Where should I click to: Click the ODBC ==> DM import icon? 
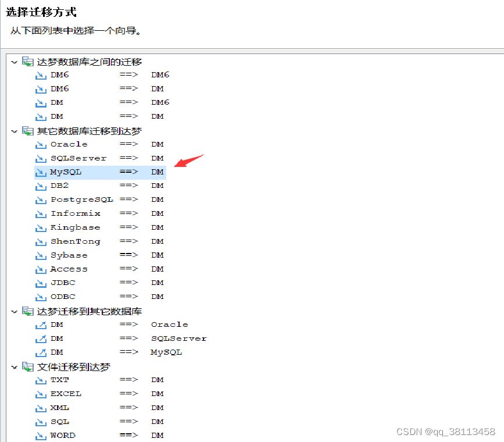41,297
